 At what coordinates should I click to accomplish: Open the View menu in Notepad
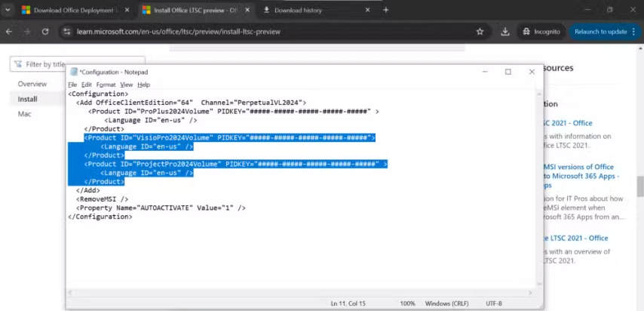tap(127, 85)
